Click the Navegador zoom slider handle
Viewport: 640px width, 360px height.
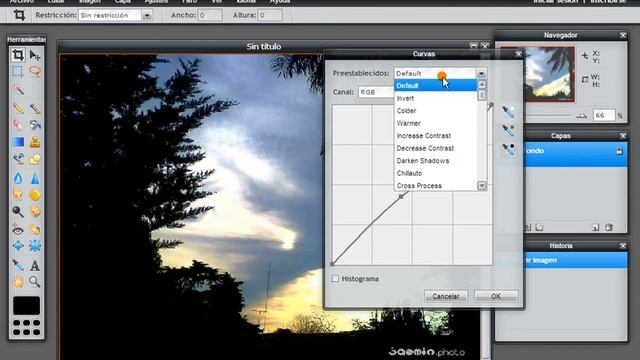(x=581, y=116)
